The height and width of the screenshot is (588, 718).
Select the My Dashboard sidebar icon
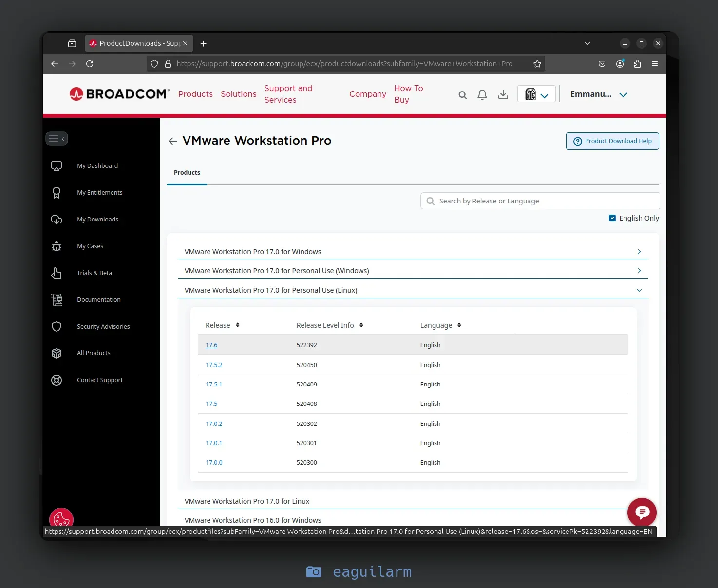coord(57,165)
